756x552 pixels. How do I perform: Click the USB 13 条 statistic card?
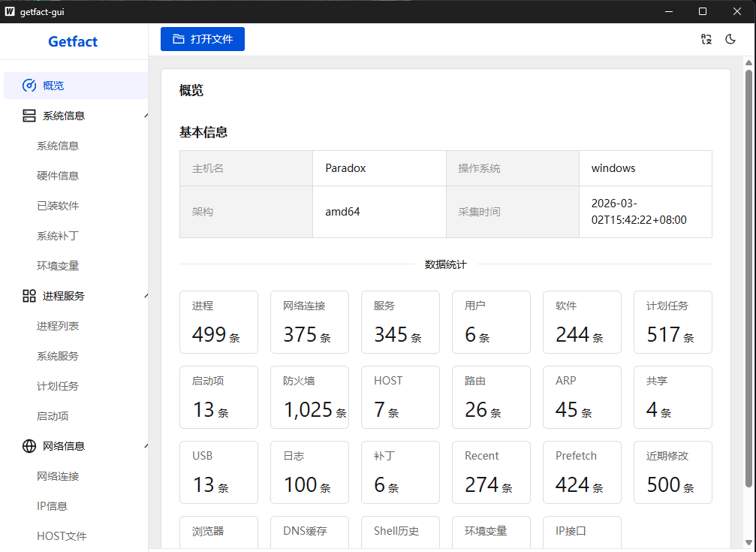[x=219, y=472]
